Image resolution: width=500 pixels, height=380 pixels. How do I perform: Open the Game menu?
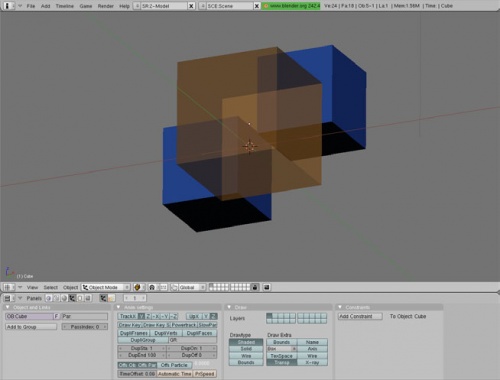[86, 6]
